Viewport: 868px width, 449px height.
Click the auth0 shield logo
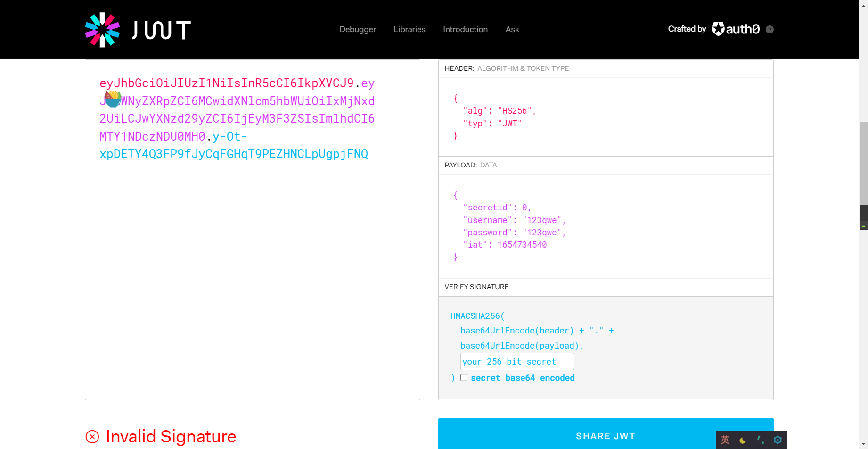[718, 29]
